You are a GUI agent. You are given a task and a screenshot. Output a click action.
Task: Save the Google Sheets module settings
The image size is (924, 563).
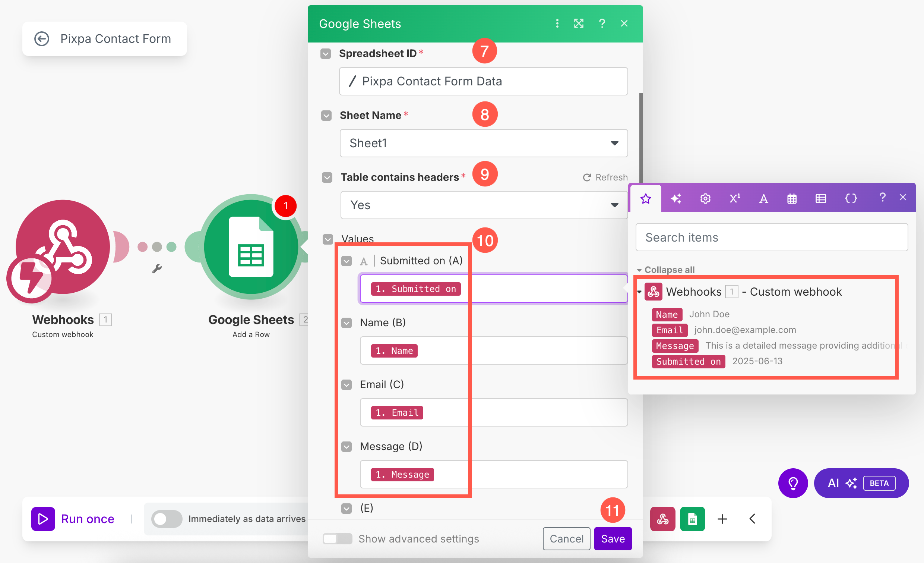613,539
